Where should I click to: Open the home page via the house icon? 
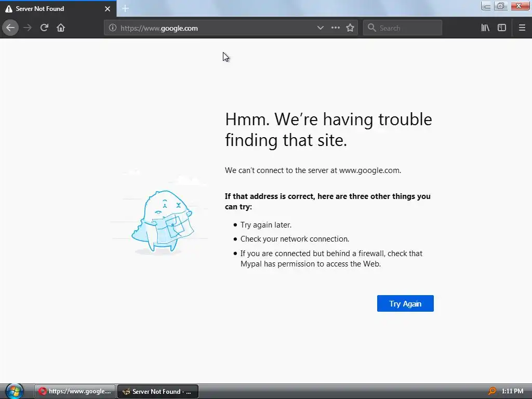click(x=61, y=28)
